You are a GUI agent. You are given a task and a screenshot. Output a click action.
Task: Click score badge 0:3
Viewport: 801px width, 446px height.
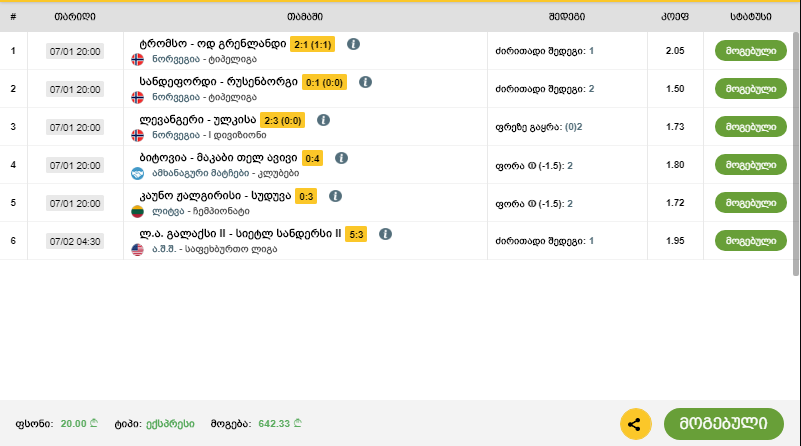pos(306,196)
